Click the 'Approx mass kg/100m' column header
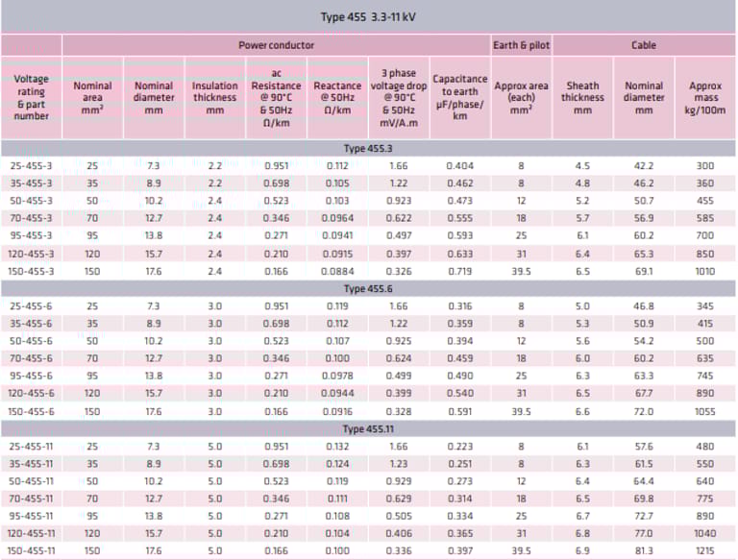 705,97
